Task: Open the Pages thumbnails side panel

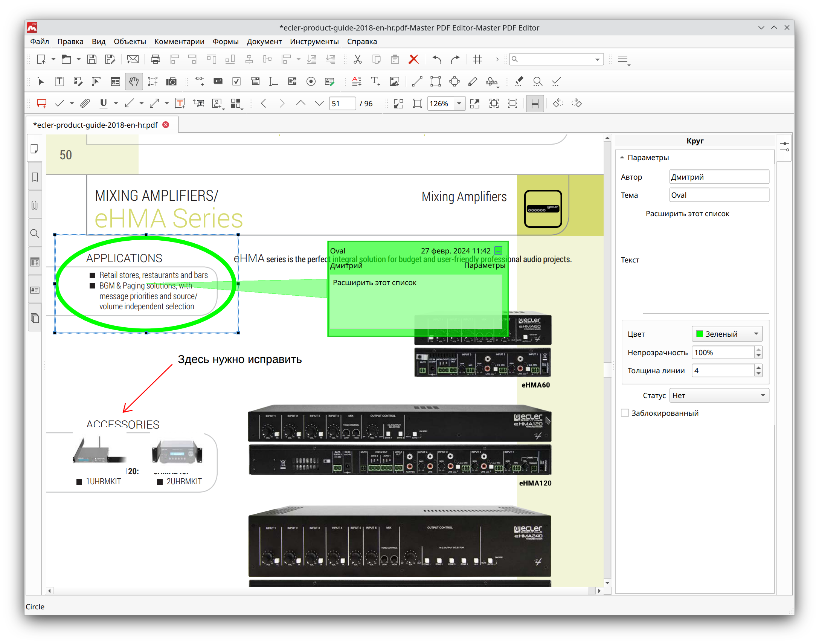Action: [35, 149]
